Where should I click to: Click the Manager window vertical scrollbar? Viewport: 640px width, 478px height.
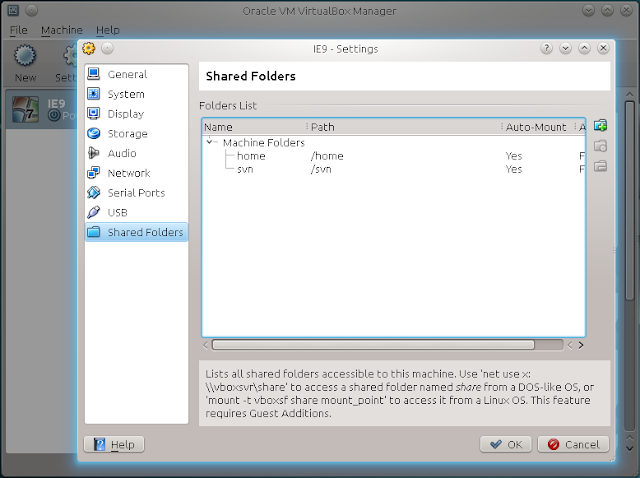tap(630, 200)
